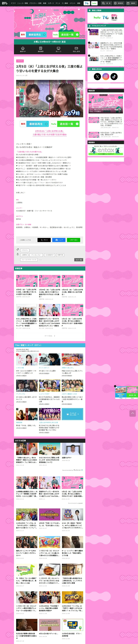Share article with LINEで送る button

coord(73,240)
